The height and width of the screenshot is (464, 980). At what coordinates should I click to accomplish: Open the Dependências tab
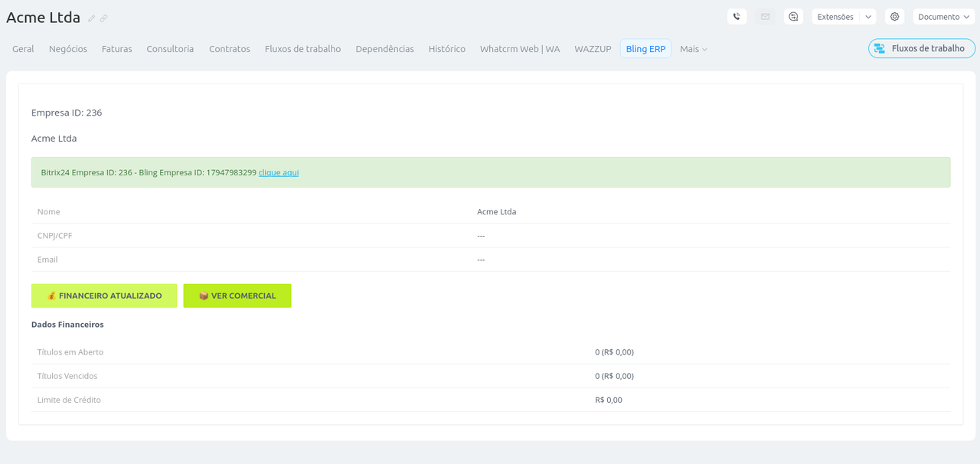click(384, 49)
